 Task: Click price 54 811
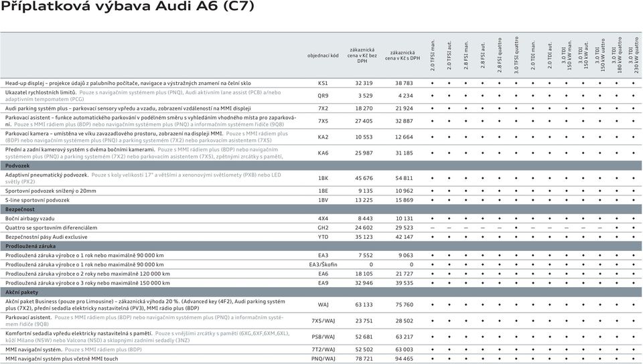pyautogui.click(x=404, y=178)
